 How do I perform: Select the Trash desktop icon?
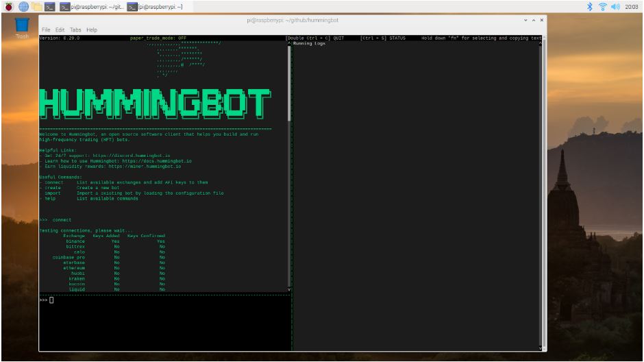(x=22, y=28)
